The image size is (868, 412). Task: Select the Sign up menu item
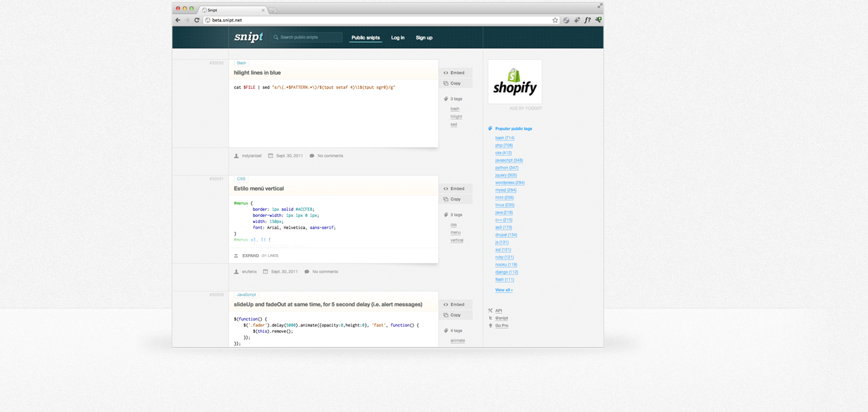[424, 38]
